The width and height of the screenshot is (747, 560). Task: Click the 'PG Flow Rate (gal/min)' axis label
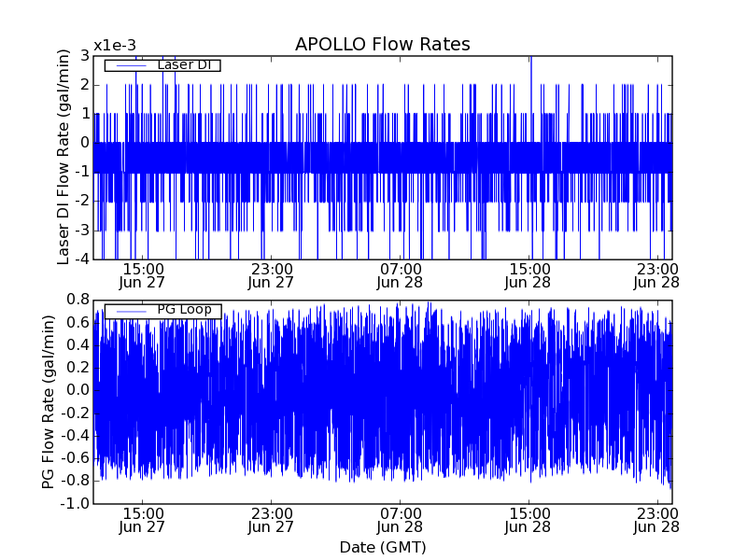tap(48, 402)
